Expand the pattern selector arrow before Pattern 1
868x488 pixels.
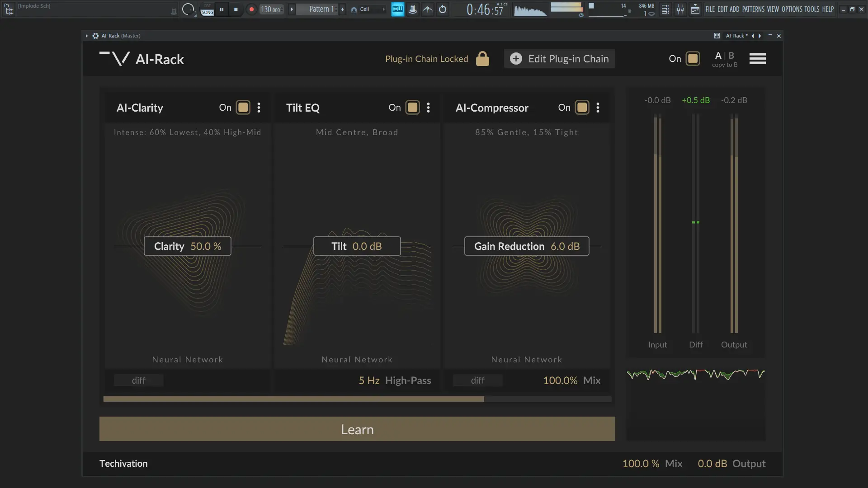(x=292, y=9)
